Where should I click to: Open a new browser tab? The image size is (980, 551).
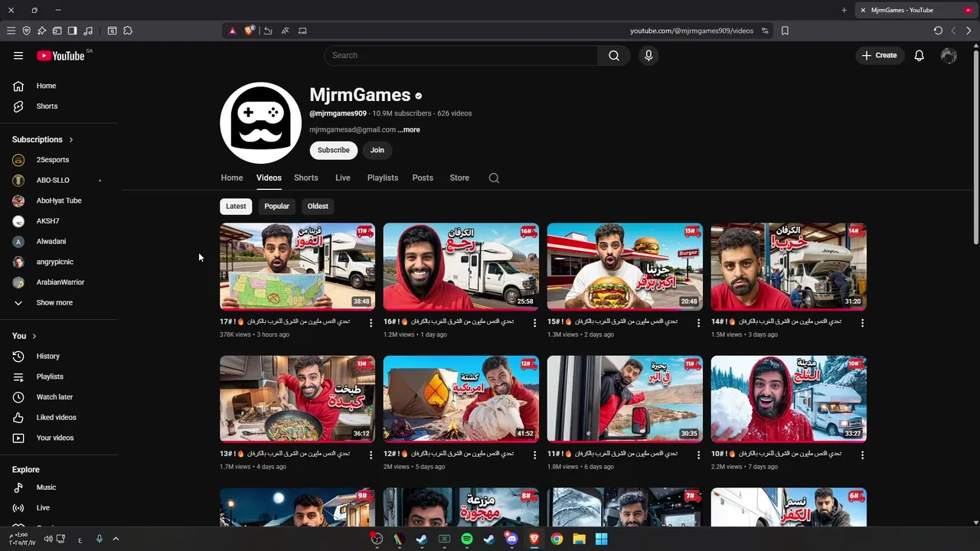pos(844,10)
